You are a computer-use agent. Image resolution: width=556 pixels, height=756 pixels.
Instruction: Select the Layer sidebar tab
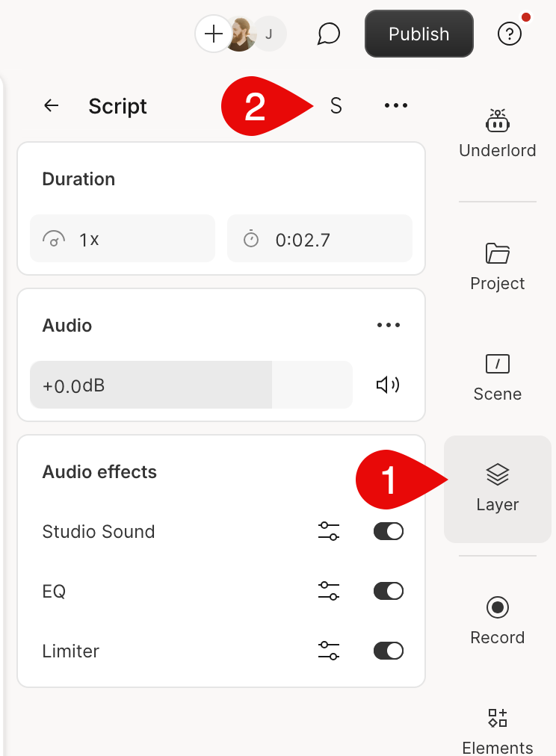(x=497, y=489)
